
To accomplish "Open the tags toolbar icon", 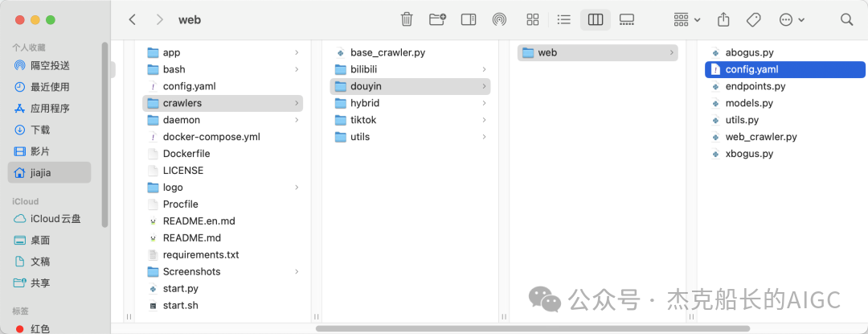I will [x=753, y=20].
